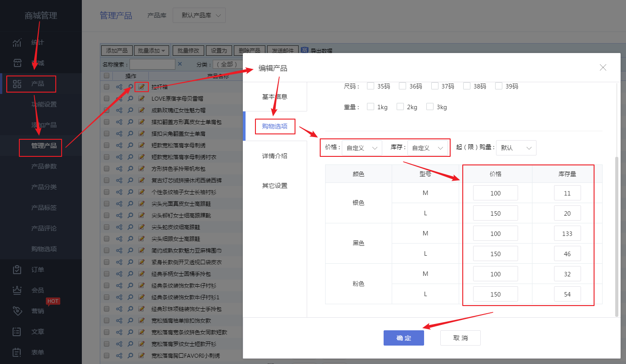Open 产品分类 in the sidebar
This screenshot has height=364, width=626.
point(44,187)
